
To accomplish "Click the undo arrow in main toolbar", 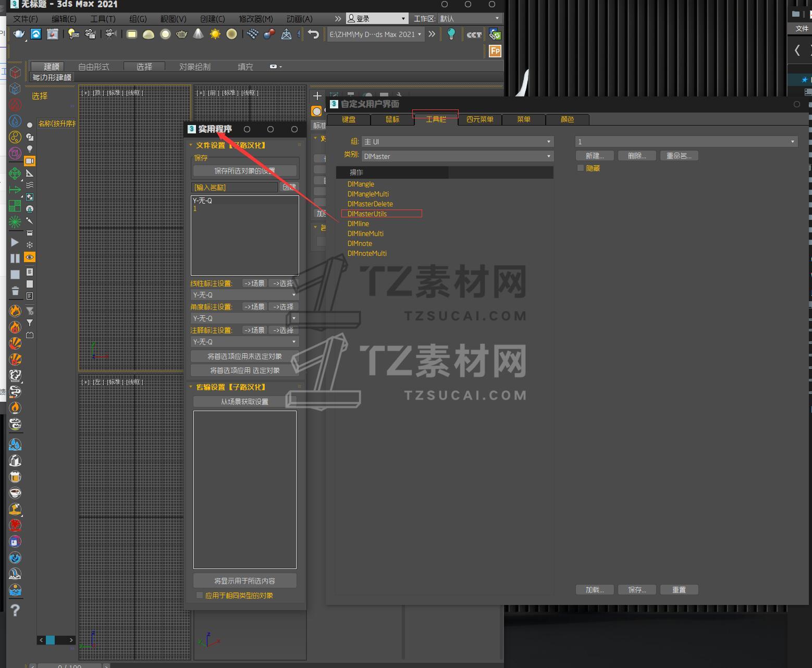I will point(313,34).
